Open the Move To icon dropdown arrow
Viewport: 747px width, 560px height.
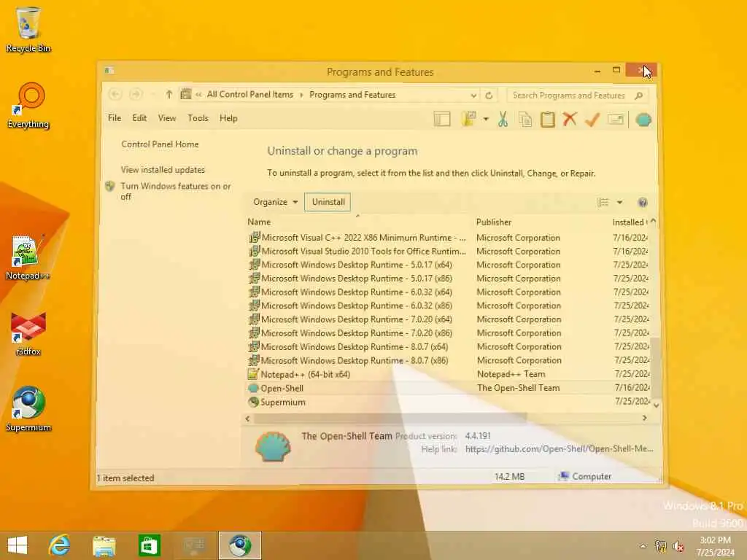pyautogui.click(x=486, y=119)
